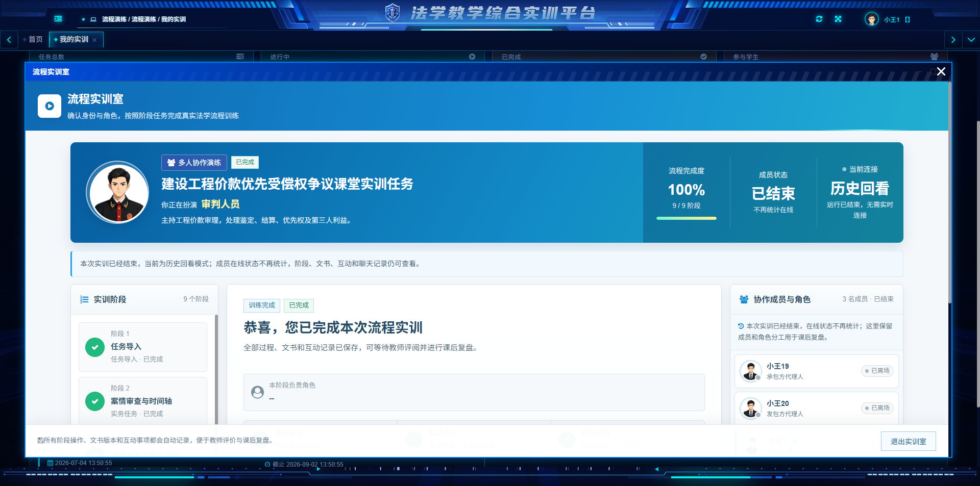This screenshot has height=486, width=980.
Task: Click the 协作成员与角色 people icon
Action: [744, 299]
